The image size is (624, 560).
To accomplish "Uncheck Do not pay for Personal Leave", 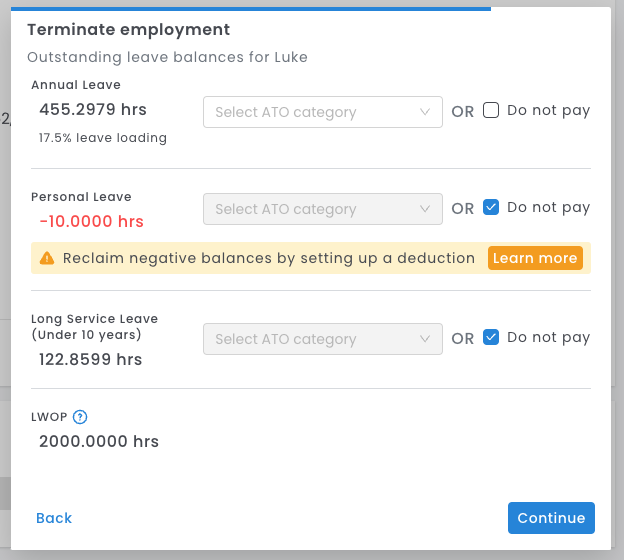I will point(491,208).
